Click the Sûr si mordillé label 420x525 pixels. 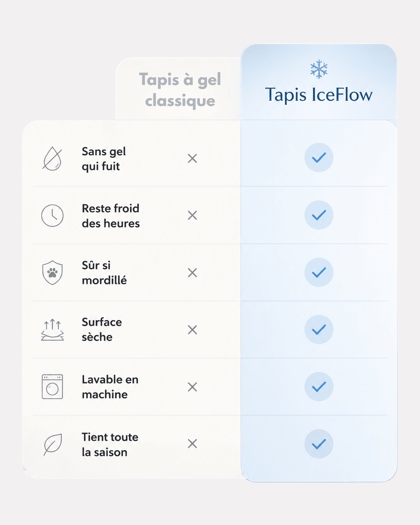point(104,273)
